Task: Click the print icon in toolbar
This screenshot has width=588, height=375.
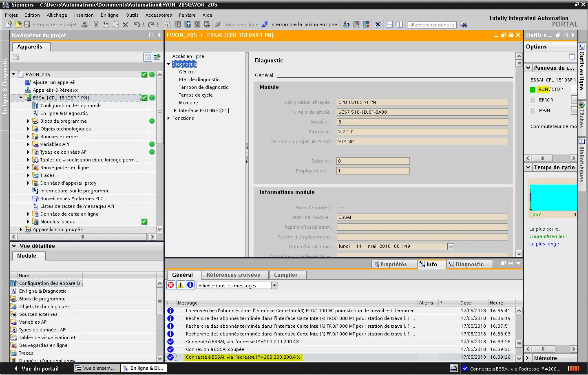Action: click(84, 24)
